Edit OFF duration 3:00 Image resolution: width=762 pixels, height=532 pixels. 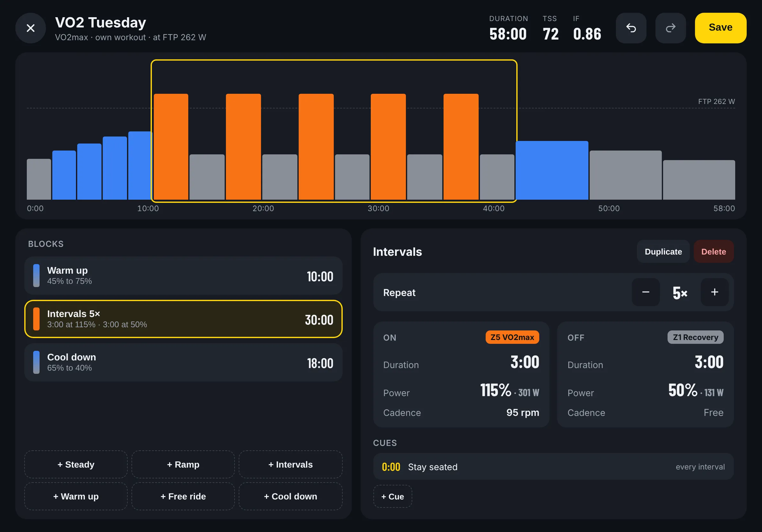(709, 362)
